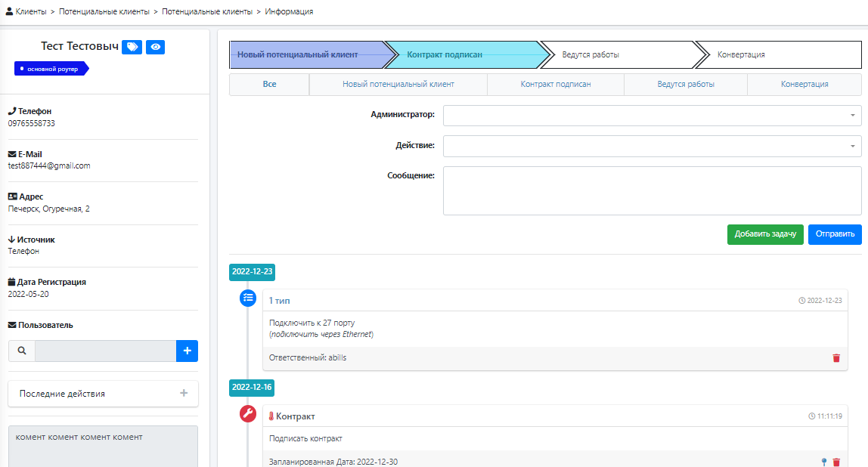
Task: Click the trash icon on the Контракт entry
Action: pyautogui.click(x=836, y=462)
